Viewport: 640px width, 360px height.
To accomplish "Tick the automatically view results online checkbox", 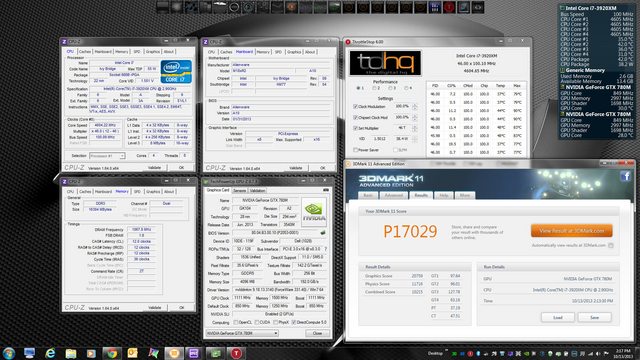I will [611, 245].
